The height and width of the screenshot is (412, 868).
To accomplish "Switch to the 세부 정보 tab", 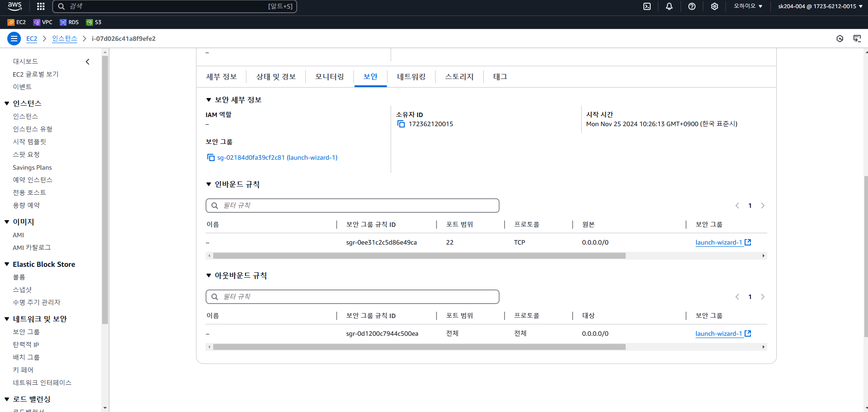I will 221,77.
